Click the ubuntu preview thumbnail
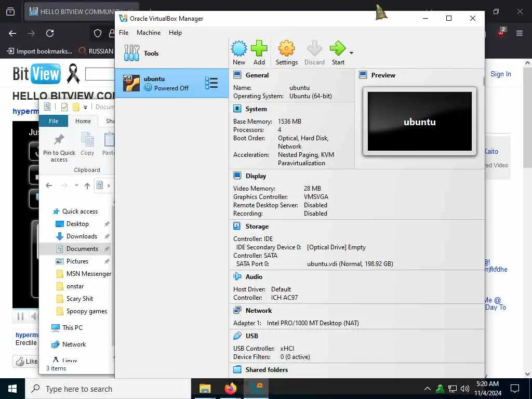This screenshot has width=532, height=399. (420, 122)
